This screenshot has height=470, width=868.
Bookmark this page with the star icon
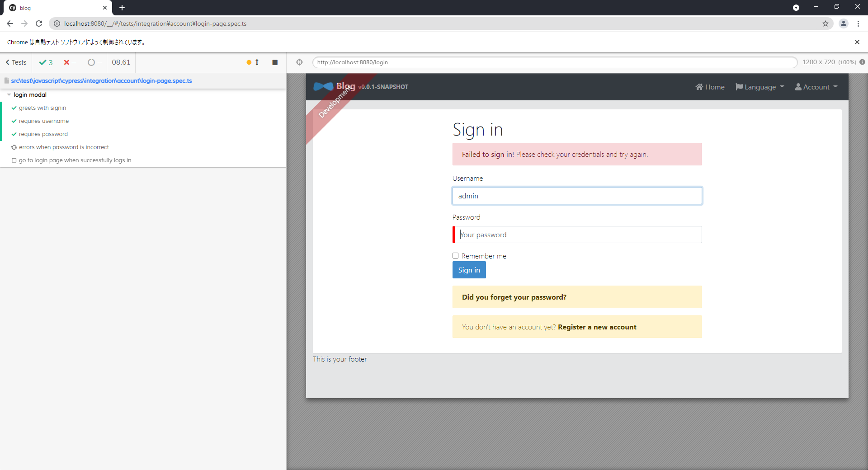coord(826,23)
